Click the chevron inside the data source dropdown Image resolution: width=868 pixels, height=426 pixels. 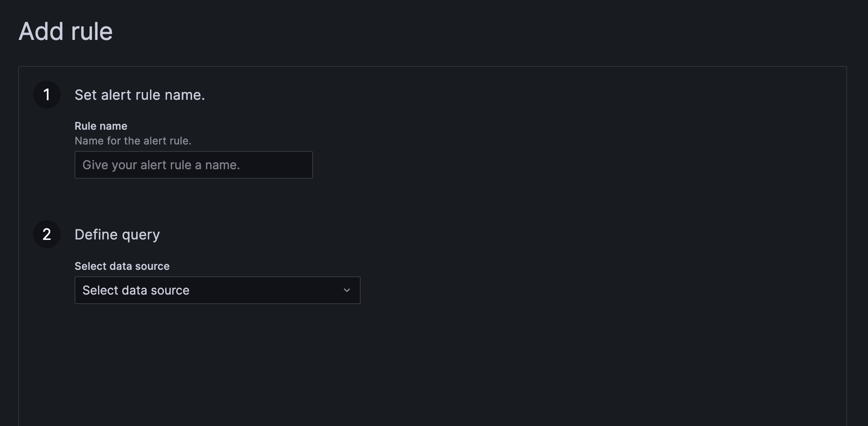[x=346, y=290]
